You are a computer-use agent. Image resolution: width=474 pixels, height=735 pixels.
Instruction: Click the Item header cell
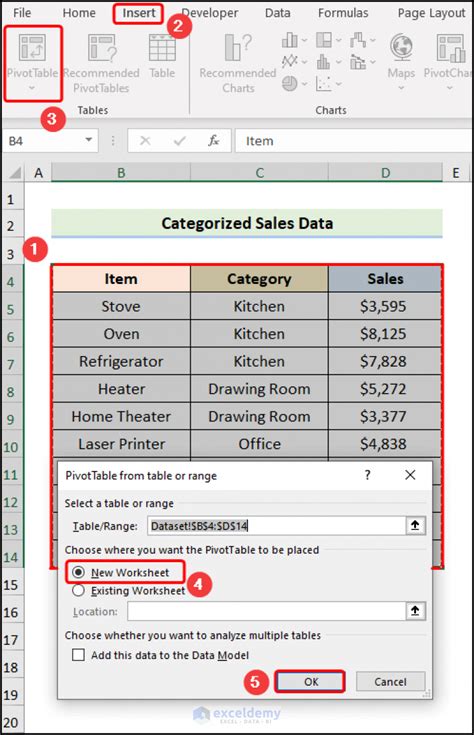[121, 279]
